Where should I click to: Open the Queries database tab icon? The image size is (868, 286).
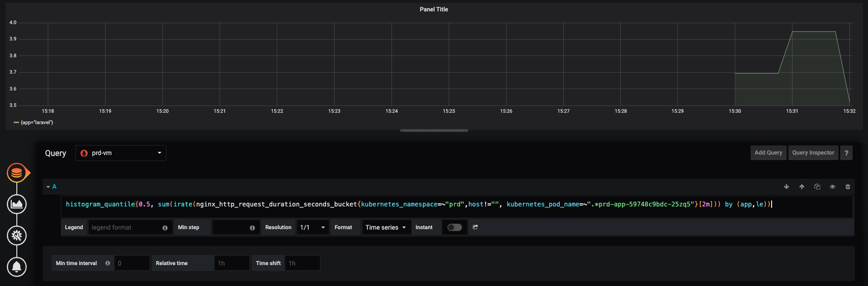(x=17, y=173)
